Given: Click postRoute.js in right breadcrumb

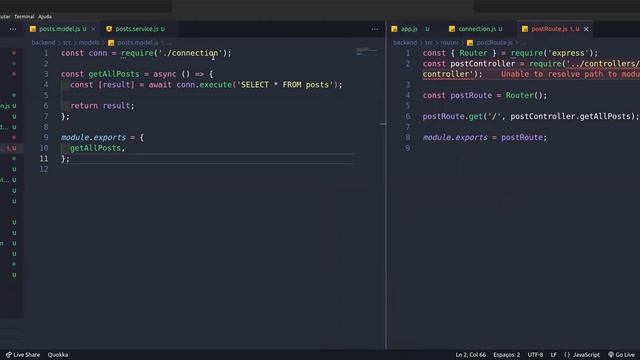Looking at the screenshot, I should (494, 42).
